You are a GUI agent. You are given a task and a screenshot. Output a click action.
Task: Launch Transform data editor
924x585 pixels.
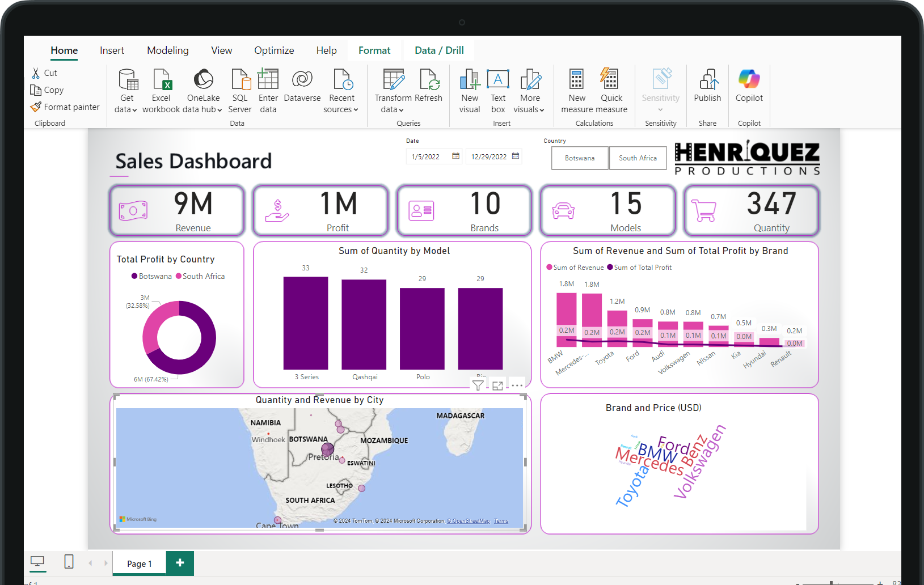pos(394,80)
